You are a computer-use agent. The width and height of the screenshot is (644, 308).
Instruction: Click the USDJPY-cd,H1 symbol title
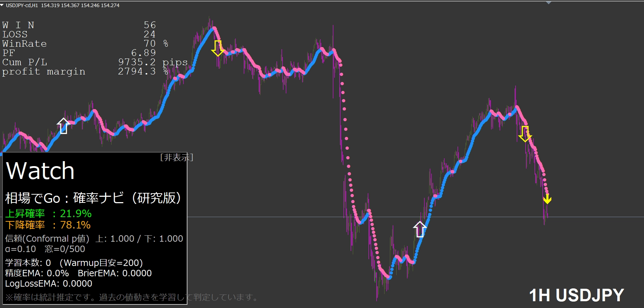[x=22, y=5]
